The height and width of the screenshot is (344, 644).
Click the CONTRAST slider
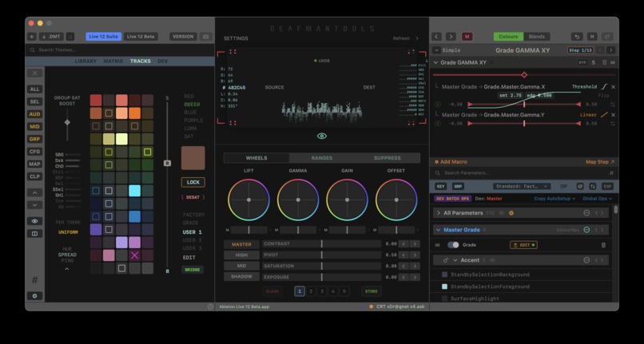[x=321, y=244]
